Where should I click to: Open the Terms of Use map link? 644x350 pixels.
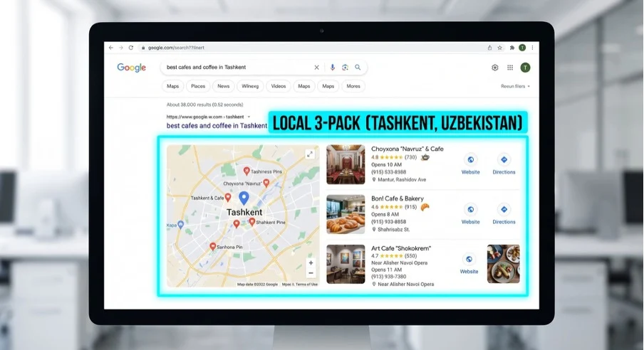coord(306,285)
